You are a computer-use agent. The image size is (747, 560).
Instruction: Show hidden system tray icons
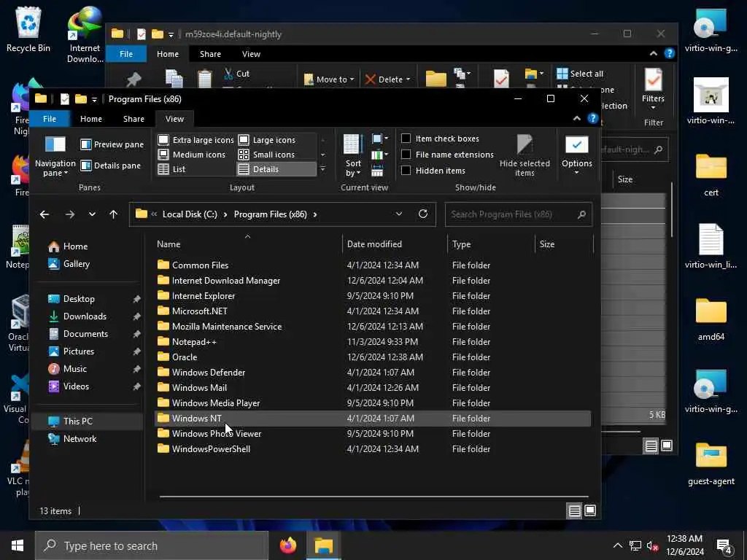(x=617, y=545)
